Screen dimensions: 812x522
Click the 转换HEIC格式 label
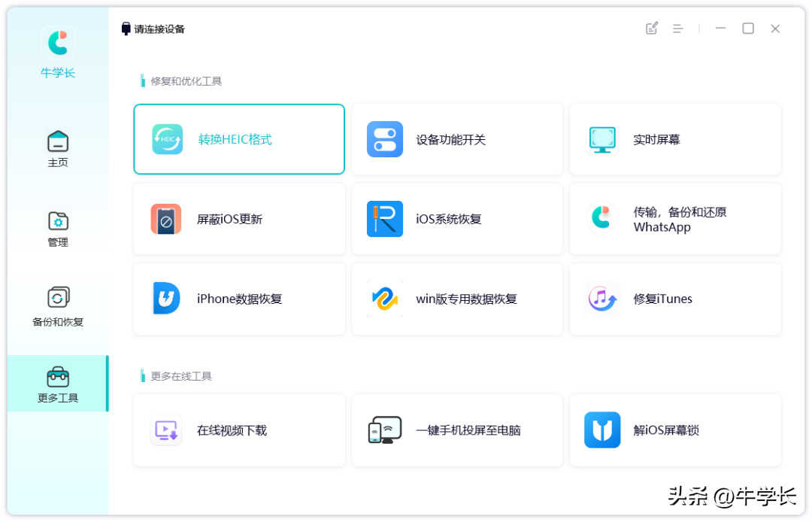[x=235, y=140]
